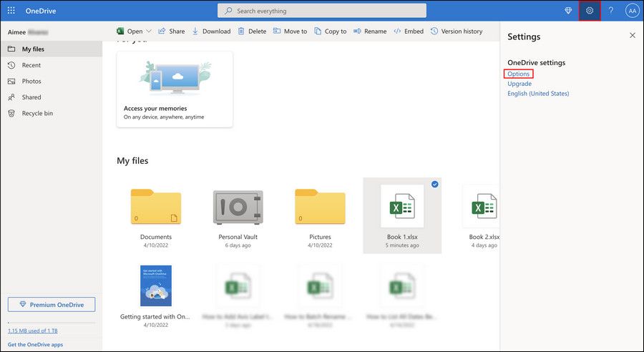Open the Access your memories card
Viewport: 644px width, 352px height.
175,89
